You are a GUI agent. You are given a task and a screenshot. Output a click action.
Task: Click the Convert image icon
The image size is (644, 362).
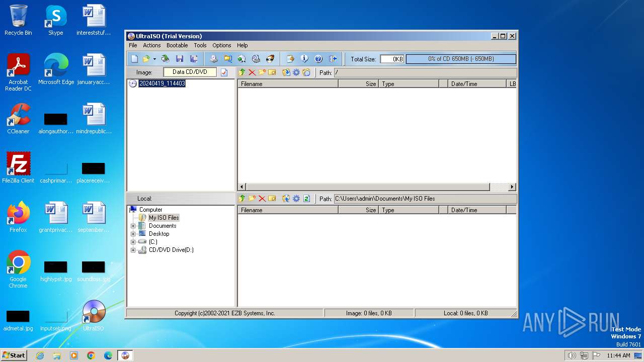227,59
